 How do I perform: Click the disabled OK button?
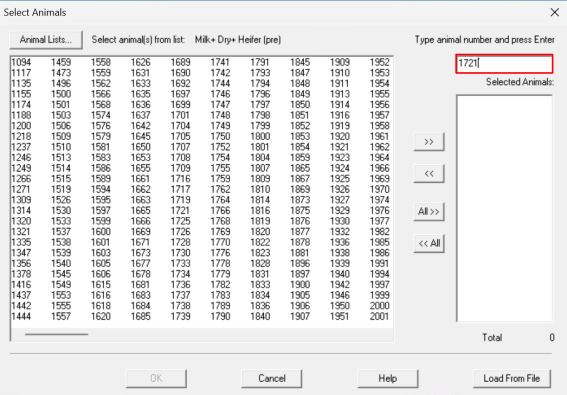click(x=156, y=378)
